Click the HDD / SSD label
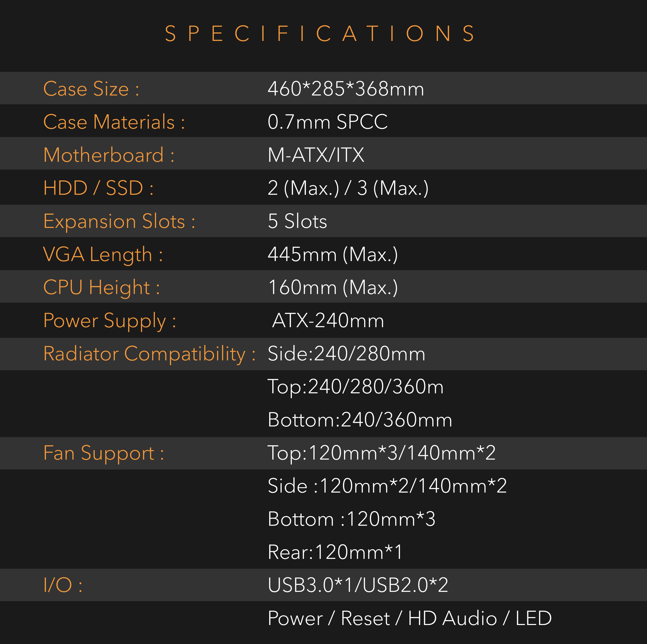Image resolution: width=647 pixels, height=644 pixels. pos(99,188)
